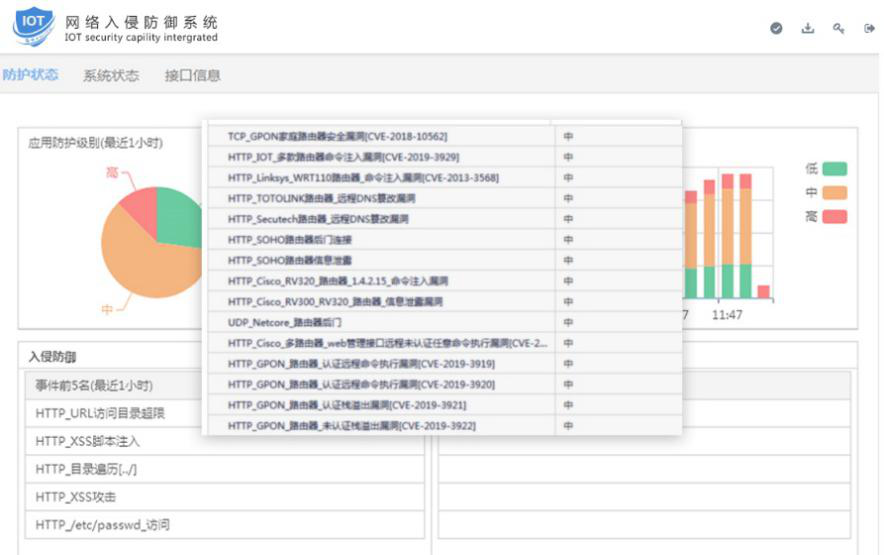Select TCP_GPON rule CVE-2018-10562 row
This screenshot has height=555, width=884.
tap(337, 136)
